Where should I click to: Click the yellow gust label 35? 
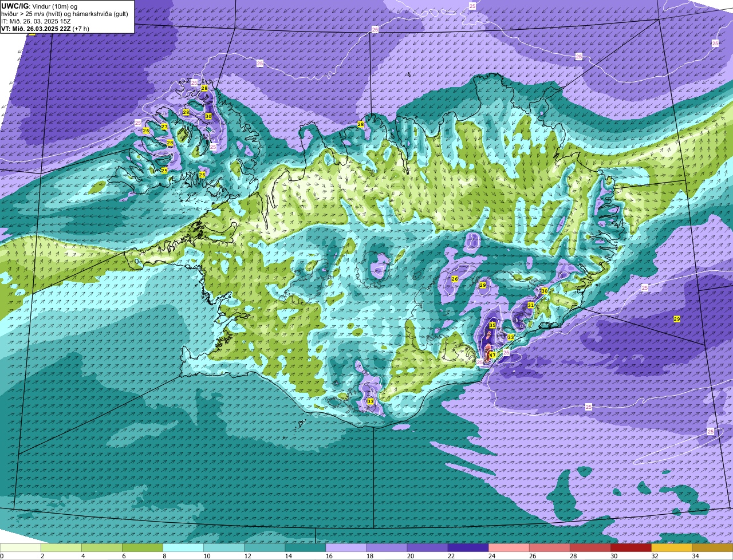click(x=492, y=325)
